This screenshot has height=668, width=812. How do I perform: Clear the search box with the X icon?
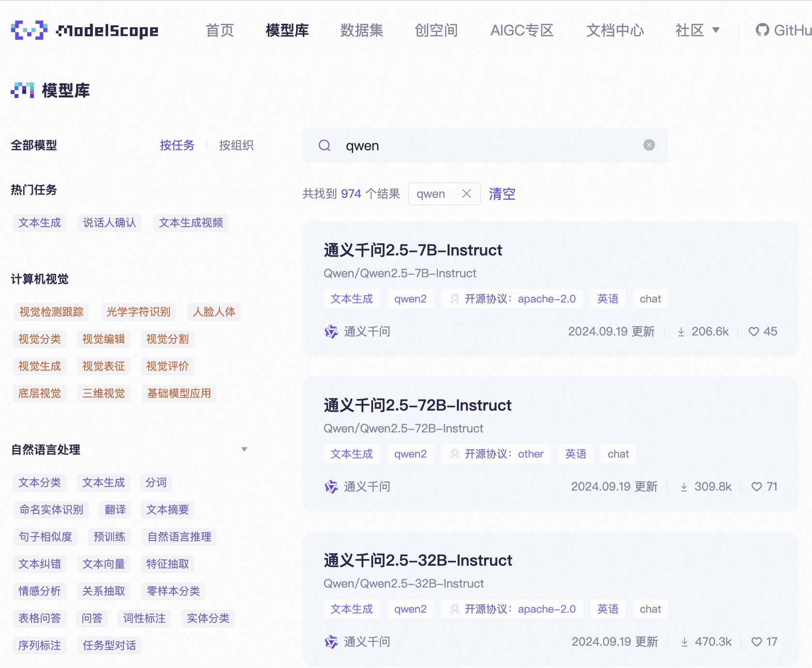649,145
